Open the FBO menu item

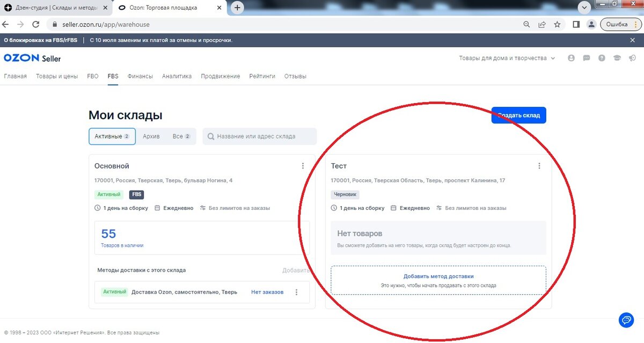(x=93, y=76)
